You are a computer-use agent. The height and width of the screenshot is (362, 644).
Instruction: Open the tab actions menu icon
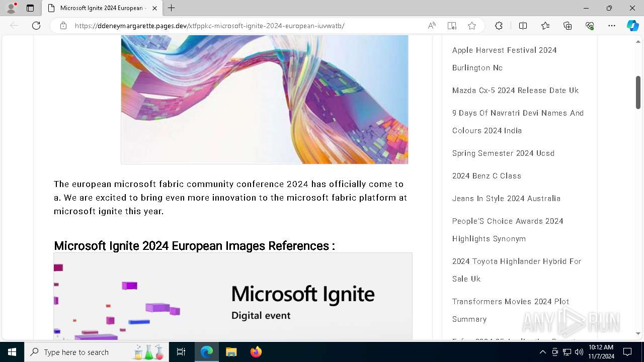(30, 8)
